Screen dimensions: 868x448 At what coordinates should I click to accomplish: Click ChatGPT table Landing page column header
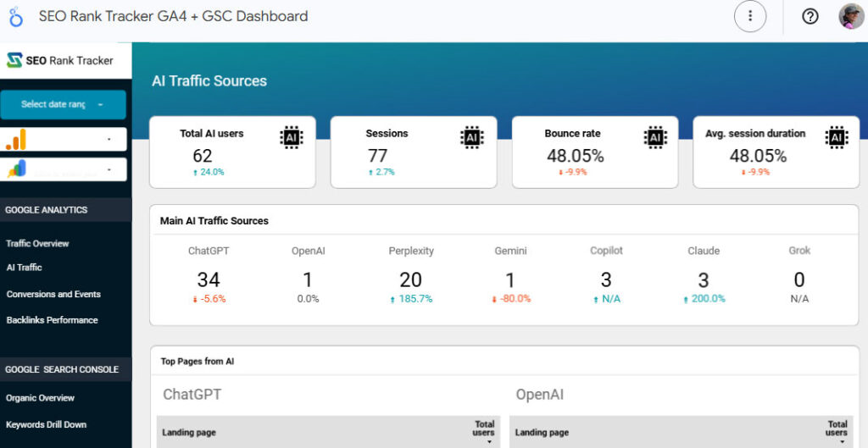point(189,433)
